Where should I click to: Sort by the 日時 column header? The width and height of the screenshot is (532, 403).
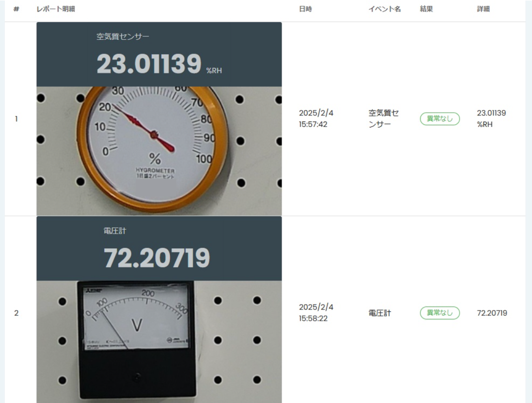coord(305,9)
